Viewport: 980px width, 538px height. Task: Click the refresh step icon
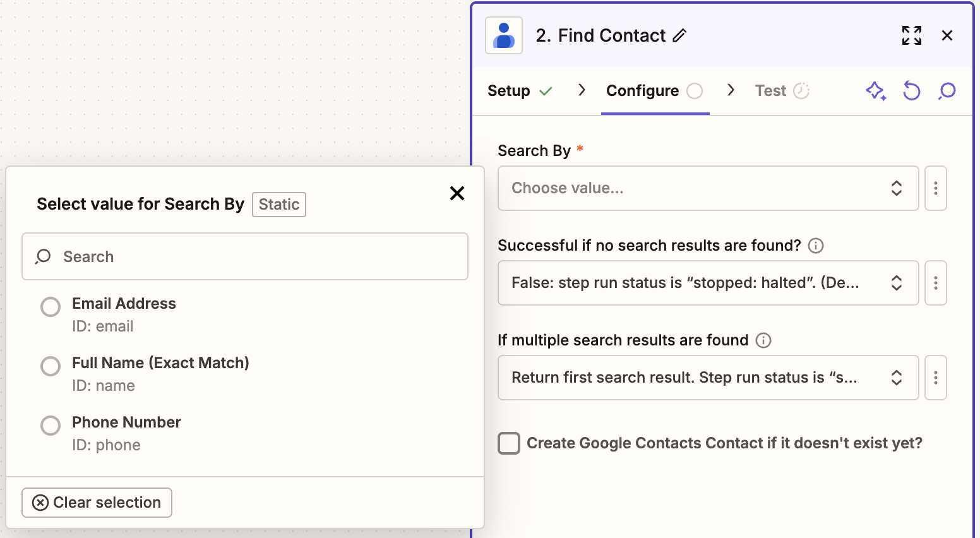click(x=911, y=91)
